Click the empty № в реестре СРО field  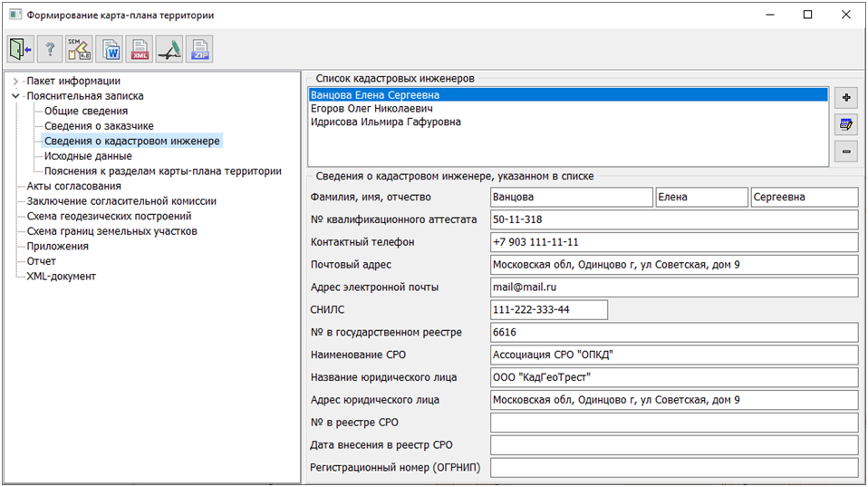[673, 423]
